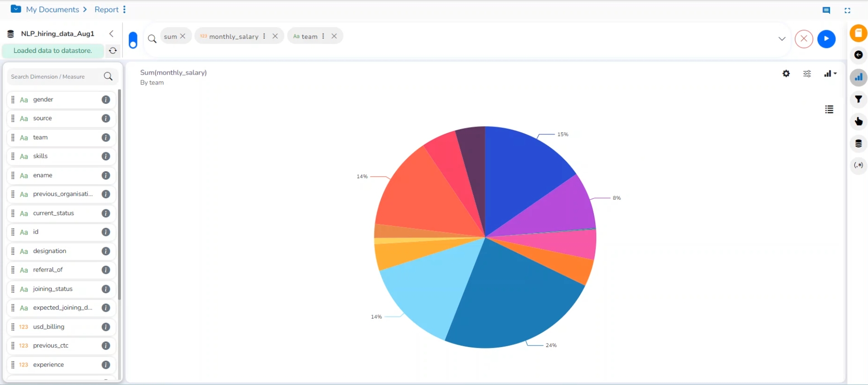Open the datastore icon in right sidebar
This screenshot has height=385, width=868.
pos(858,144)
